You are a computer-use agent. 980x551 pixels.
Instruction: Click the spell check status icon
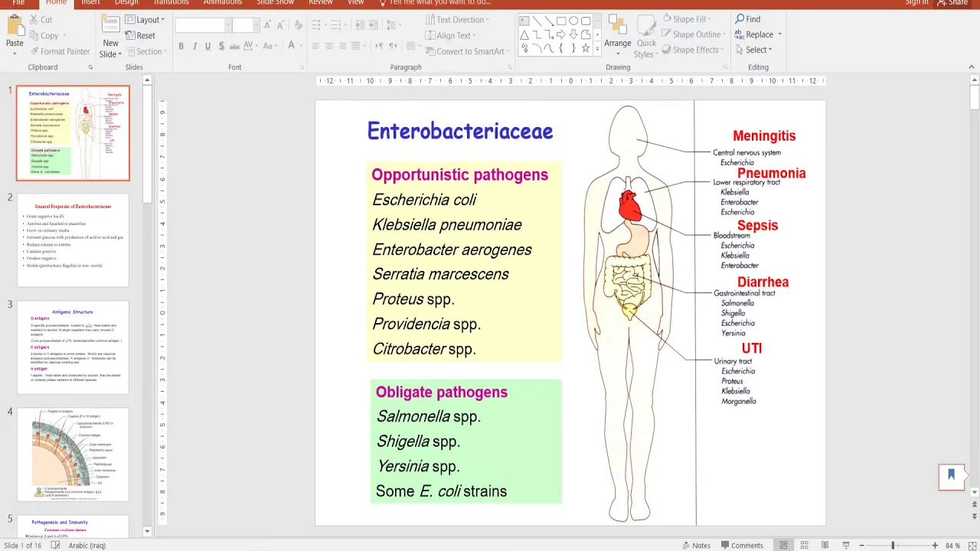click(x=55, y=545)
